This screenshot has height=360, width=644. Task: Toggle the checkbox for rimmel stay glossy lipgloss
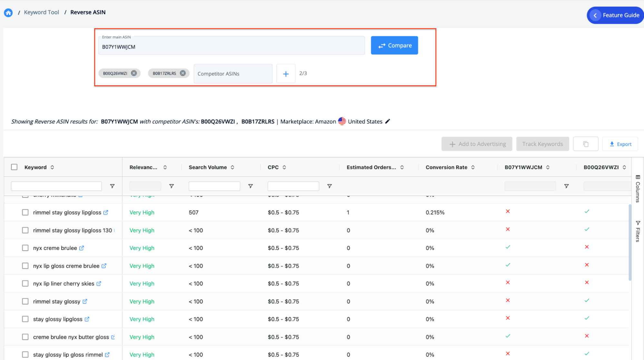(25, 212)
